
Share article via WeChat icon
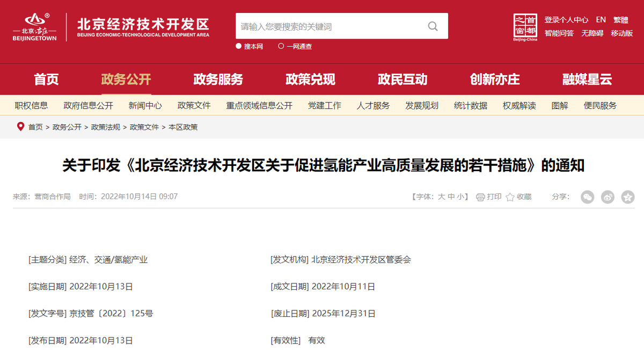click(588, 197)
